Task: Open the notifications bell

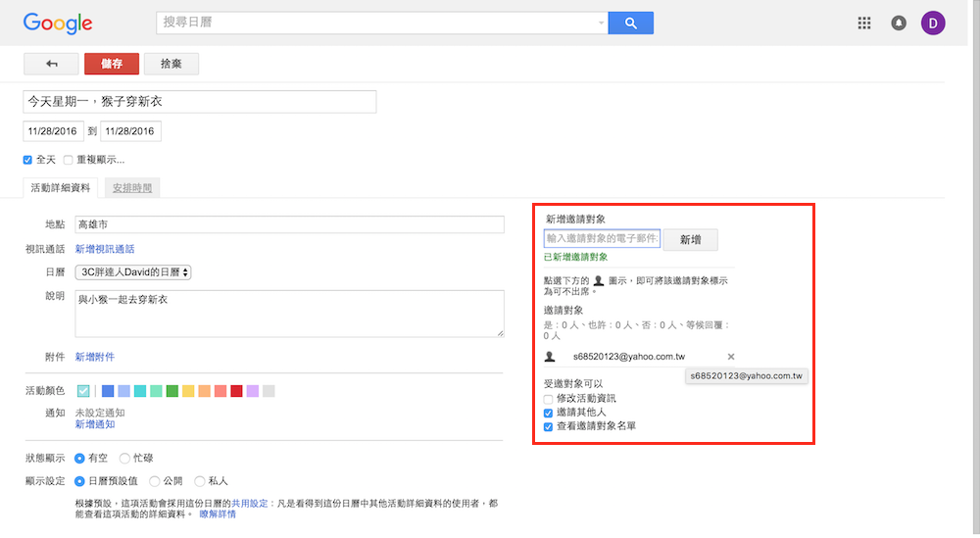Action: point(899,24)
